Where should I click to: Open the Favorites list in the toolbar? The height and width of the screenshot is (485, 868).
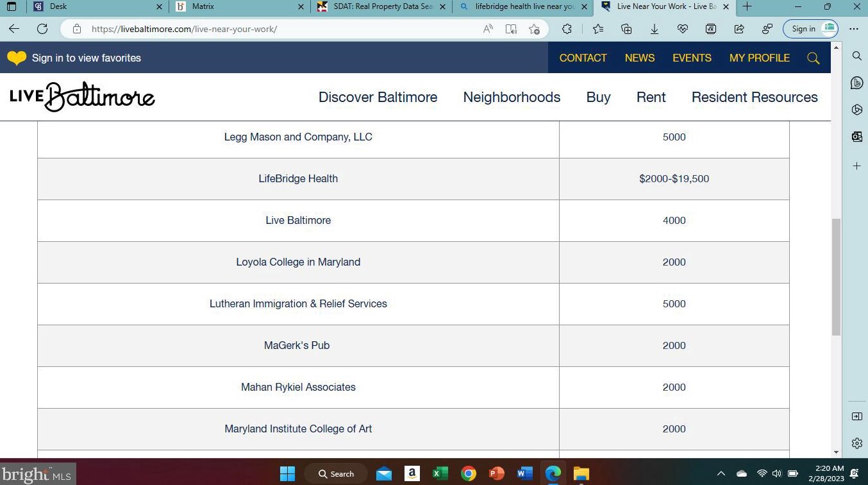point(598,29)
